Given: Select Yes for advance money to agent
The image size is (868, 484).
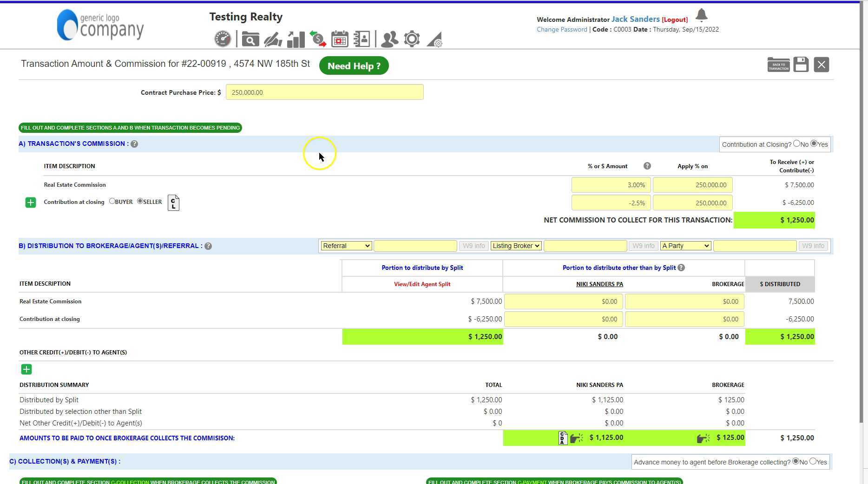Looking at the screenshot, I should click(813, 461).
